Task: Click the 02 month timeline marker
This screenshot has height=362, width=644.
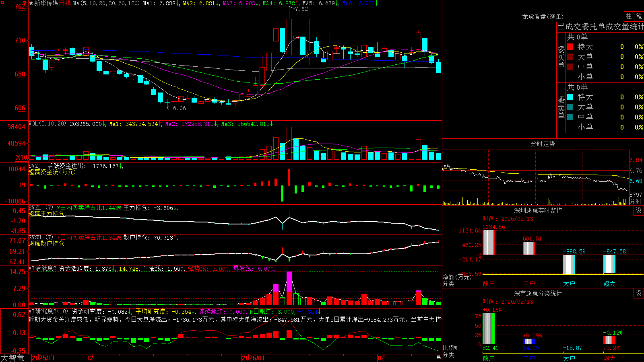Action: (381, 358)
